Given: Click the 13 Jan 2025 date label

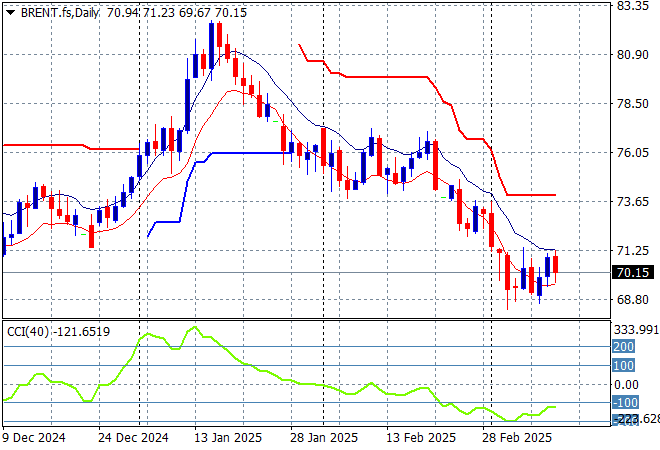Looking at the screenshot, I should (228, 438).
